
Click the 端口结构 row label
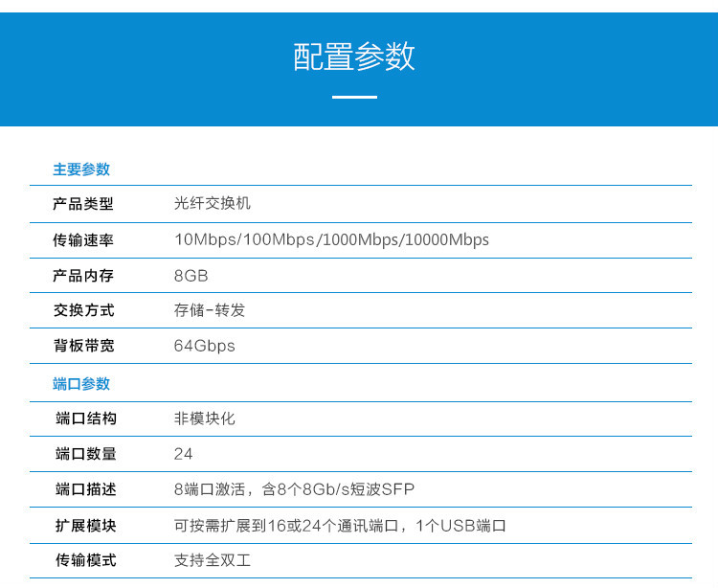pyautogui.click(x=85, y=418)
